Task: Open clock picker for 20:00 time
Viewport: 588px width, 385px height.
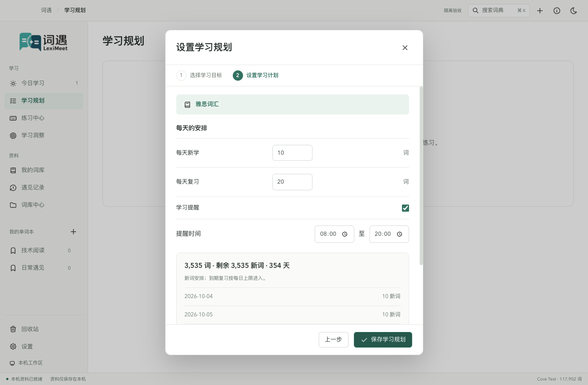Action: pos(400,234)
